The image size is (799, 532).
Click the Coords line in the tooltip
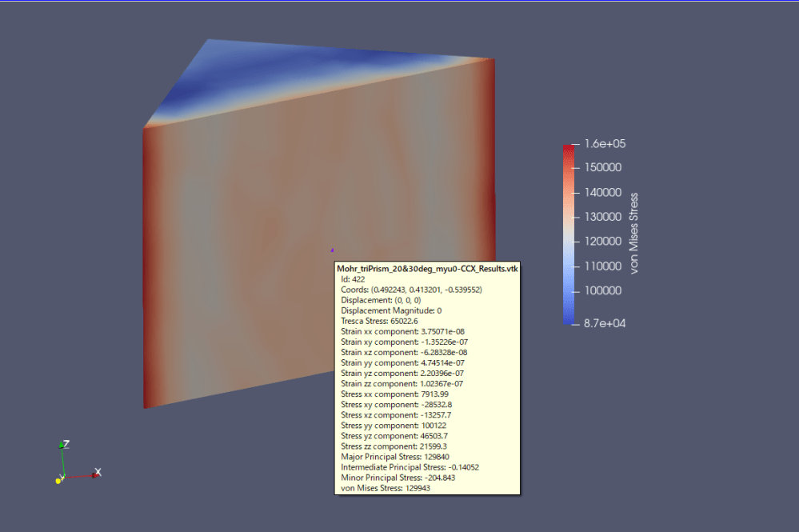411,290
